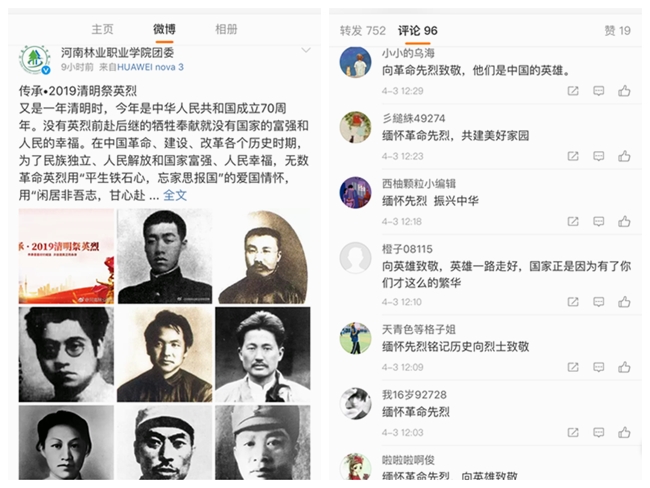
Task: Forward 西柚颗粒小编辑's comment
Action: (x=573, y=221)
